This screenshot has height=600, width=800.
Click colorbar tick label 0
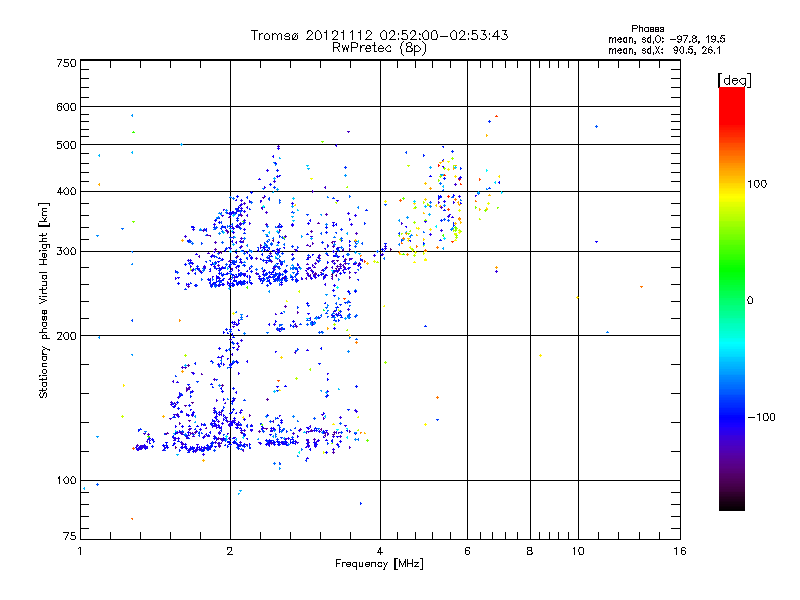750,301
